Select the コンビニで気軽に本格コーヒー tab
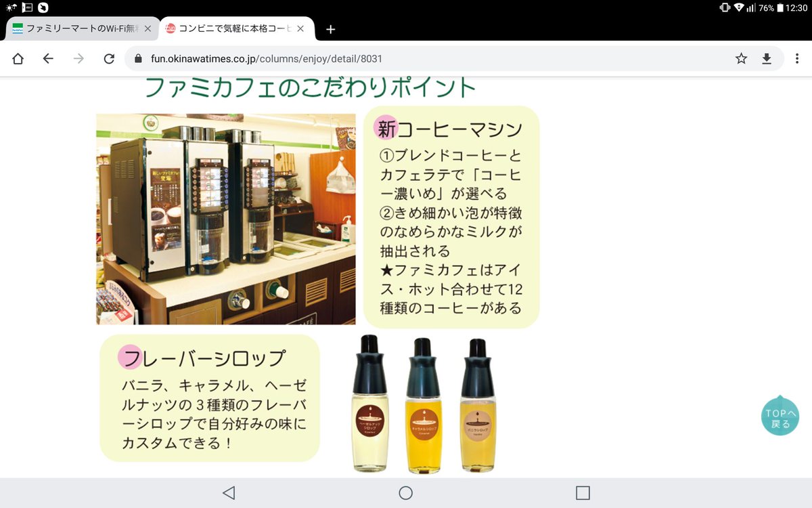812x508 pixels. click(237, 29)
